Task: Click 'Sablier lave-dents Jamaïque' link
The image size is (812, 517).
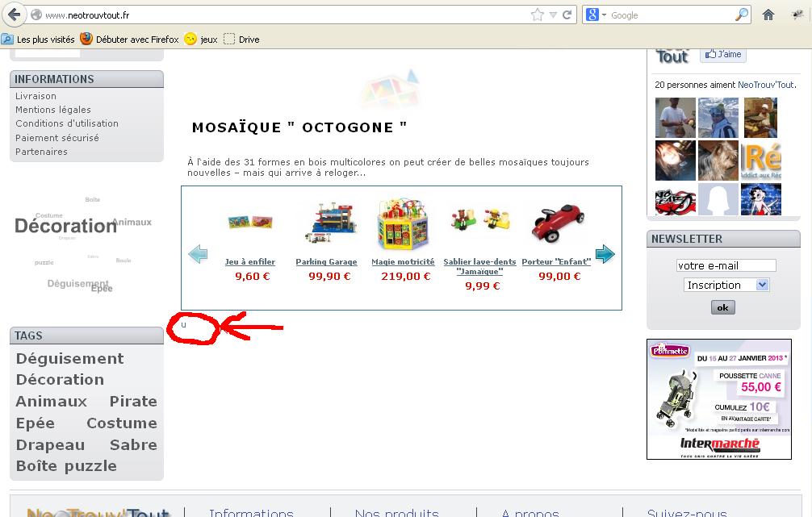Action: click(479, 266)
